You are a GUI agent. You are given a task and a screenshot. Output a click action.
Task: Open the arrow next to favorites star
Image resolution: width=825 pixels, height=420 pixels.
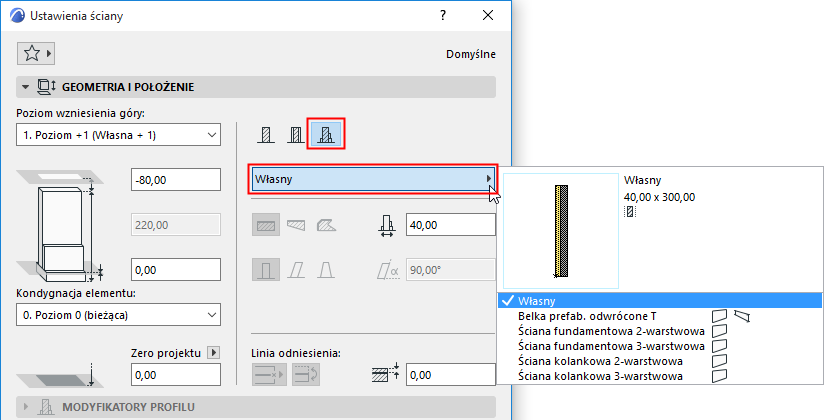(49, 53)
